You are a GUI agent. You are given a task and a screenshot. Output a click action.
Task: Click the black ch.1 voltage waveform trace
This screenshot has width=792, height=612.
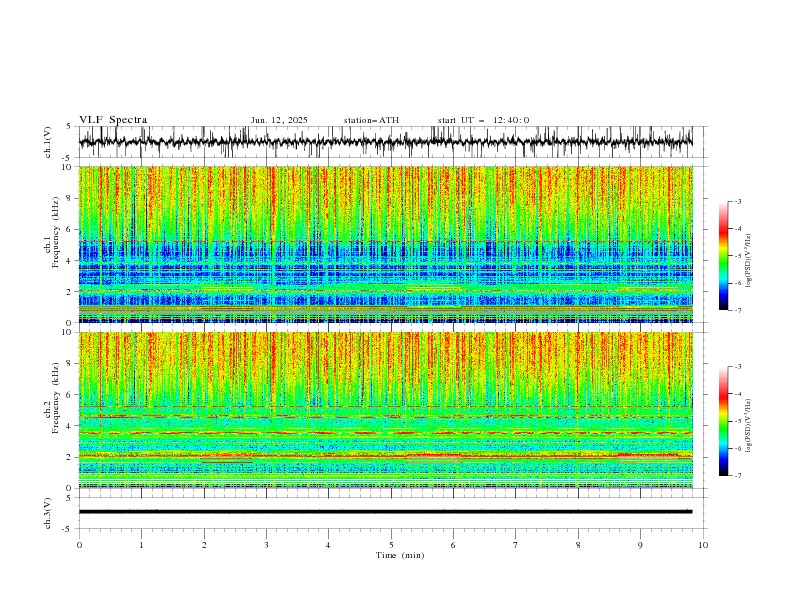coord(385,141)
